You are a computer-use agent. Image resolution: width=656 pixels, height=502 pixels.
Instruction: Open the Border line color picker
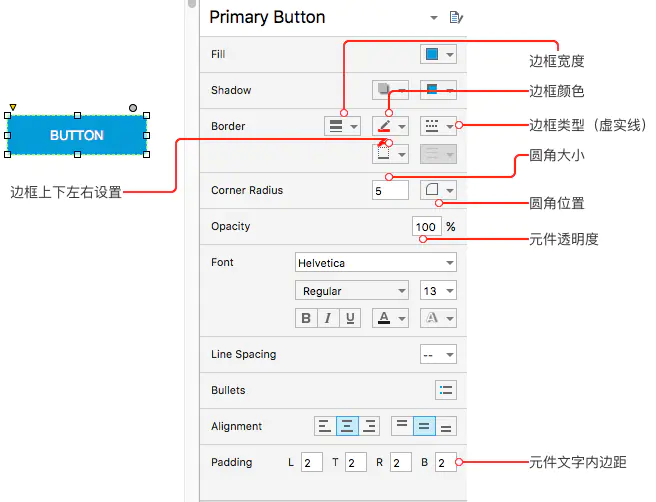(x=390, y=126)
